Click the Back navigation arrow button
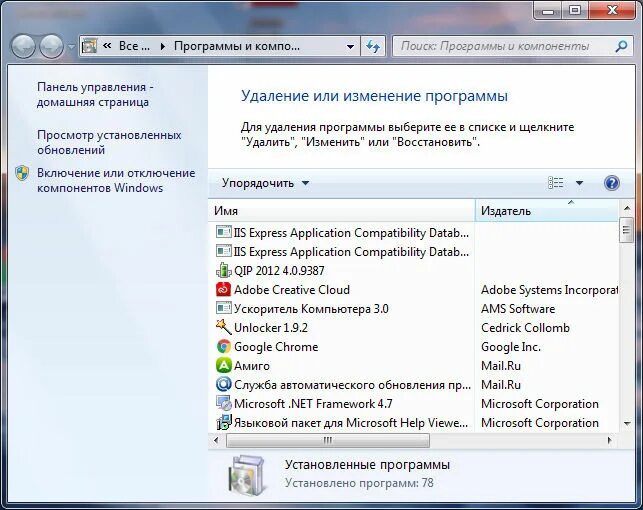The height and width of the screenshot is (510, 643). [23, 46]
